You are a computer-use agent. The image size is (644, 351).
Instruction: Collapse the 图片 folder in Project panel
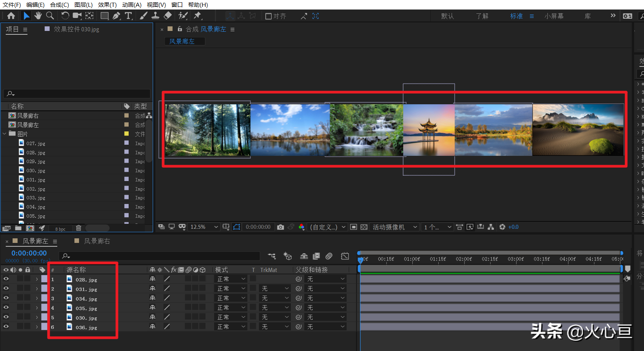[4, 134]
